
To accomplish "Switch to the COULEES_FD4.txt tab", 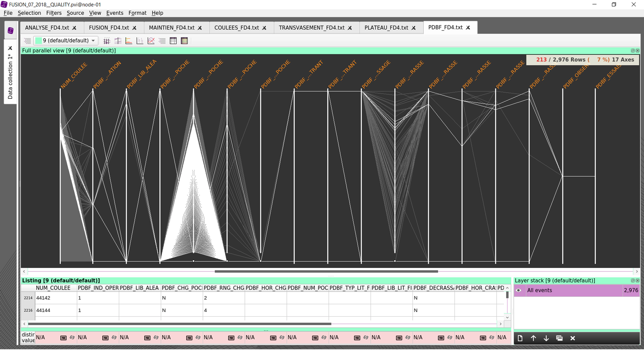I will coord(236,28).
